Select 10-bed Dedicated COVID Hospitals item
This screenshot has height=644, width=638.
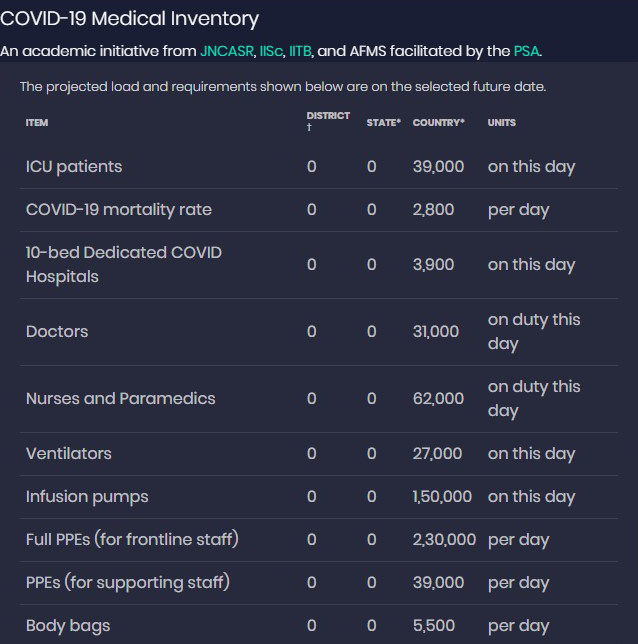pyautogui.click(x=124, y=264)
